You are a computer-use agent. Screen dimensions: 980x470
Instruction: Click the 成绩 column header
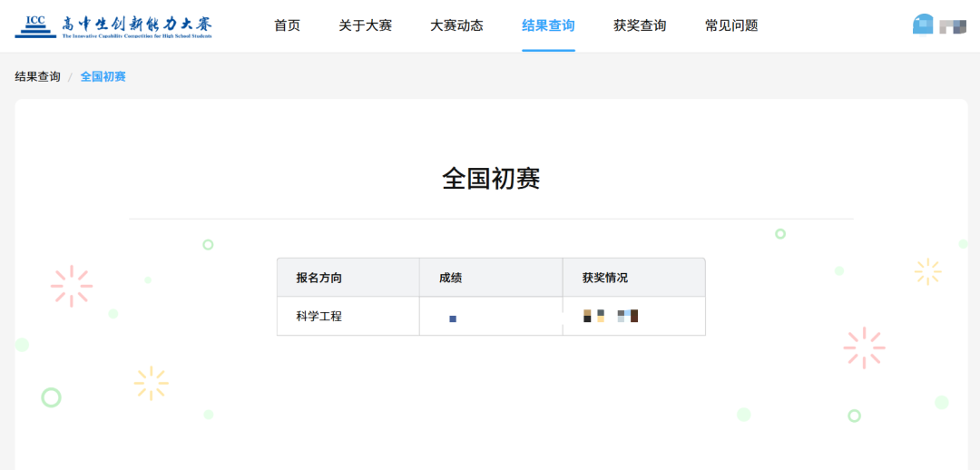tap(451, 278)
